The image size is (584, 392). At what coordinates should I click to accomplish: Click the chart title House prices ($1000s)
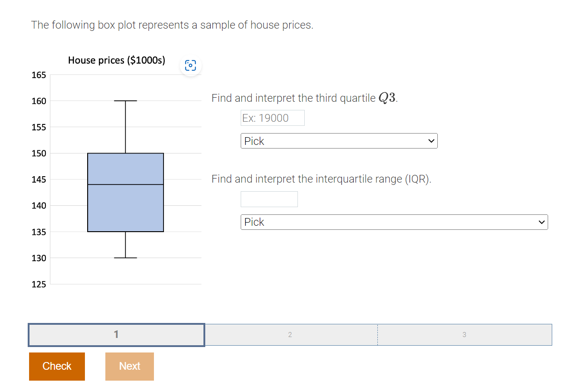point(117,60)
